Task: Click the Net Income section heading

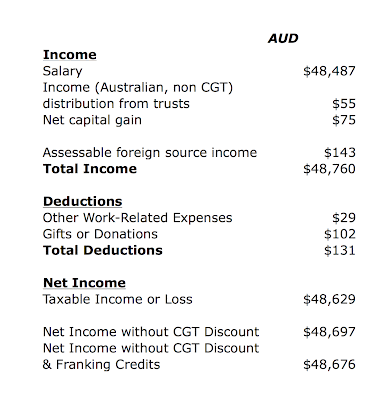Action: pos(84,283)
